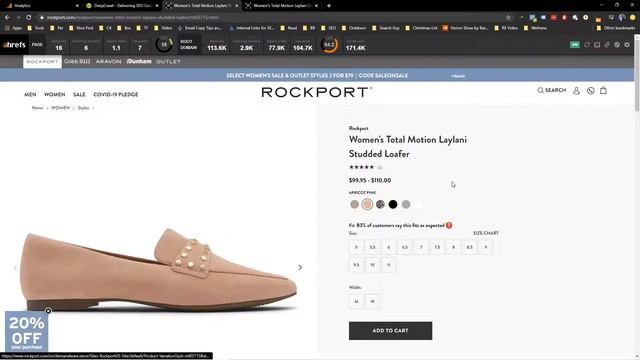The image size is (640, 360).
Task: Select the Aravon brand tab
Action: point(109,61)
